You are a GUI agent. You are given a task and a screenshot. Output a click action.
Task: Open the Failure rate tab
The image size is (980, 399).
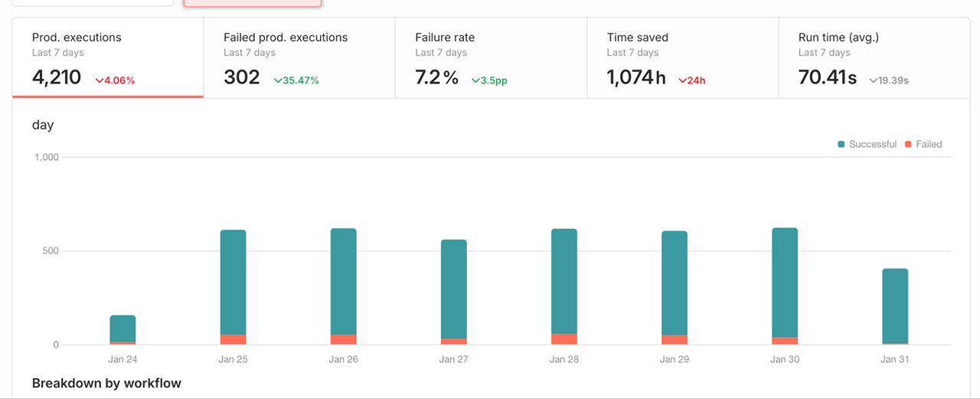490,58
